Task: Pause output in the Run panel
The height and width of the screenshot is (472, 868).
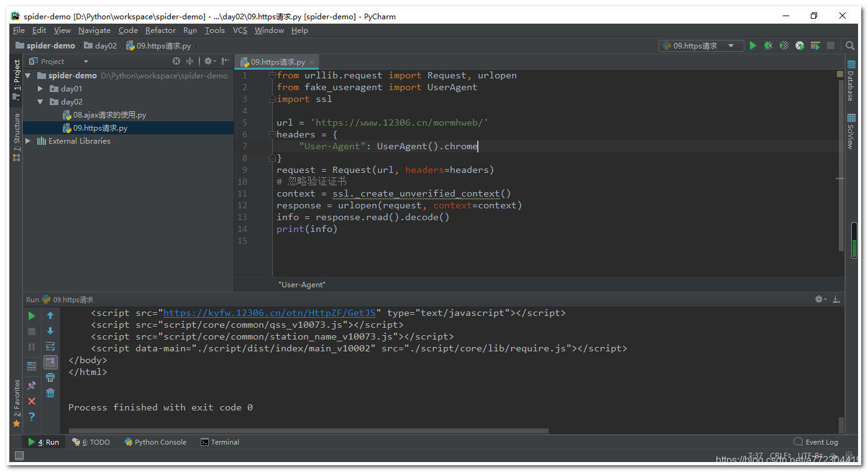Action: 32,347
